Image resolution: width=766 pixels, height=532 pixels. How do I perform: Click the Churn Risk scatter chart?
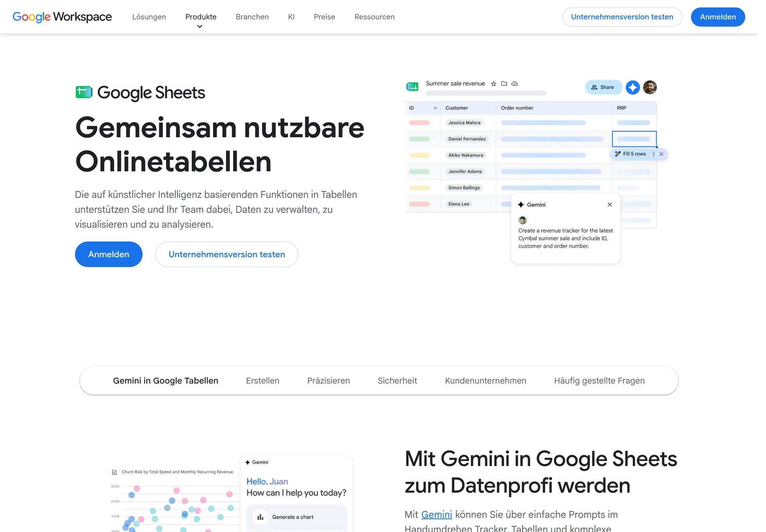coord(176,507)
